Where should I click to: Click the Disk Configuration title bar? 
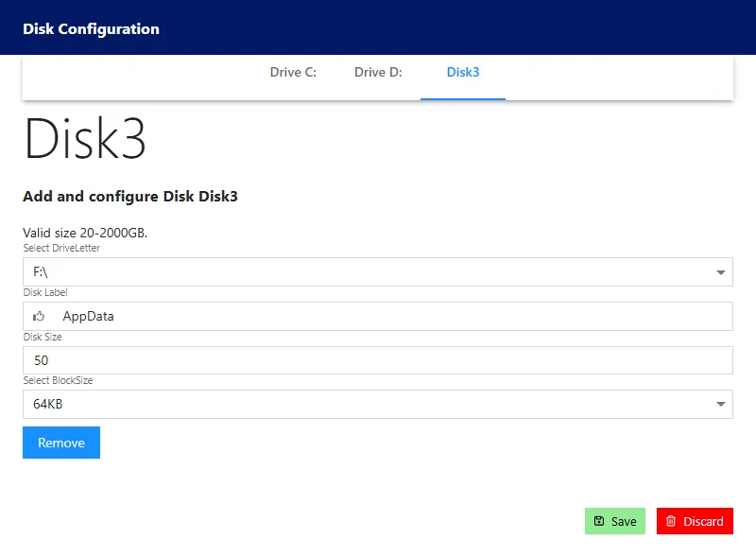[91, 28]
